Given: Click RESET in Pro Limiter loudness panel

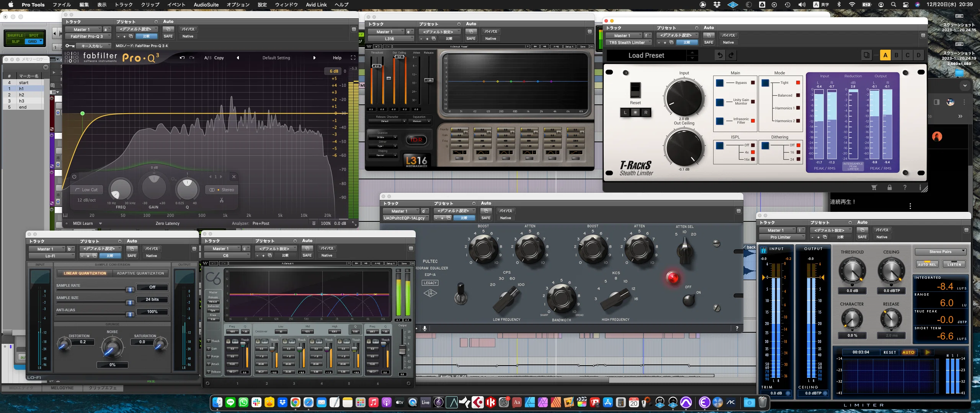Looking at the screenshot, I should click(890, 352).
